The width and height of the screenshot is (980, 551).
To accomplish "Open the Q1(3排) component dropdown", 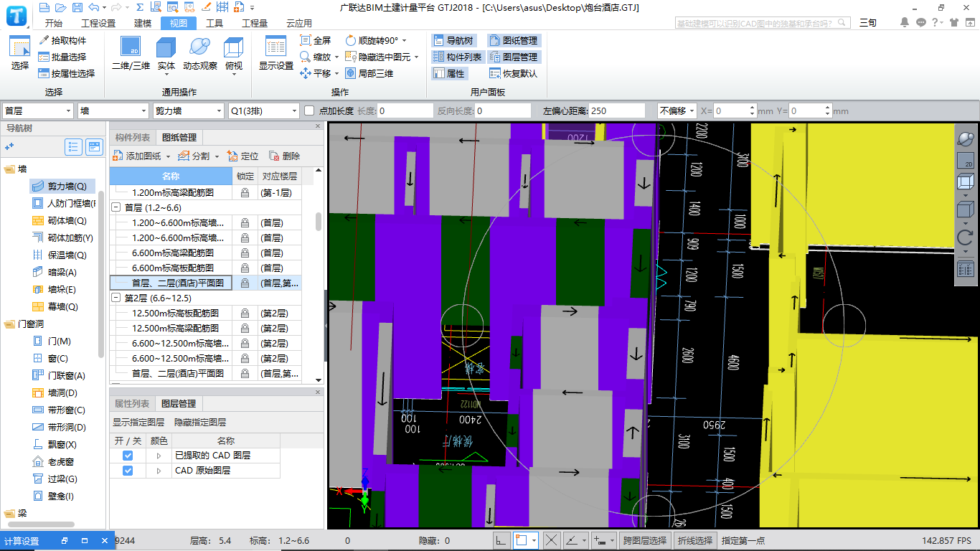I will point(263,110).
